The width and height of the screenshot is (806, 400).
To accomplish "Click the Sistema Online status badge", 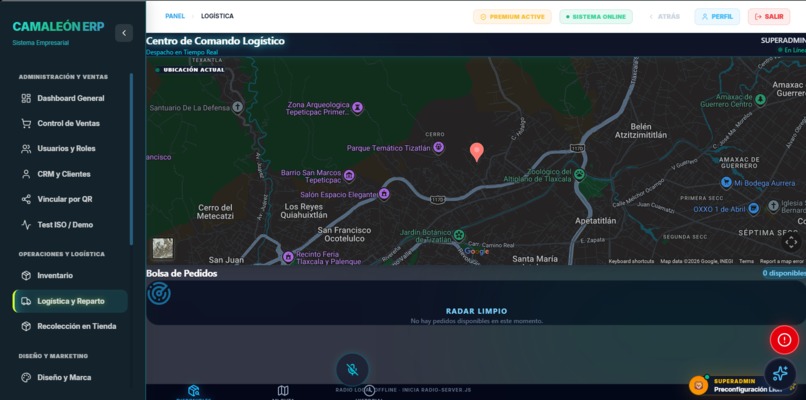I will pyautogui.click(x=596, y=16).
